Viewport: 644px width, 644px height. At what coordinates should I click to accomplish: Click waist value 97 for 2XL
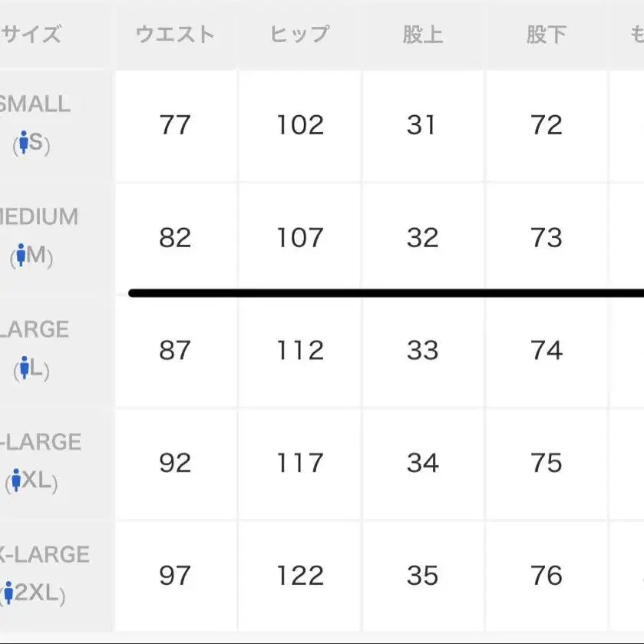coord(175,576)
